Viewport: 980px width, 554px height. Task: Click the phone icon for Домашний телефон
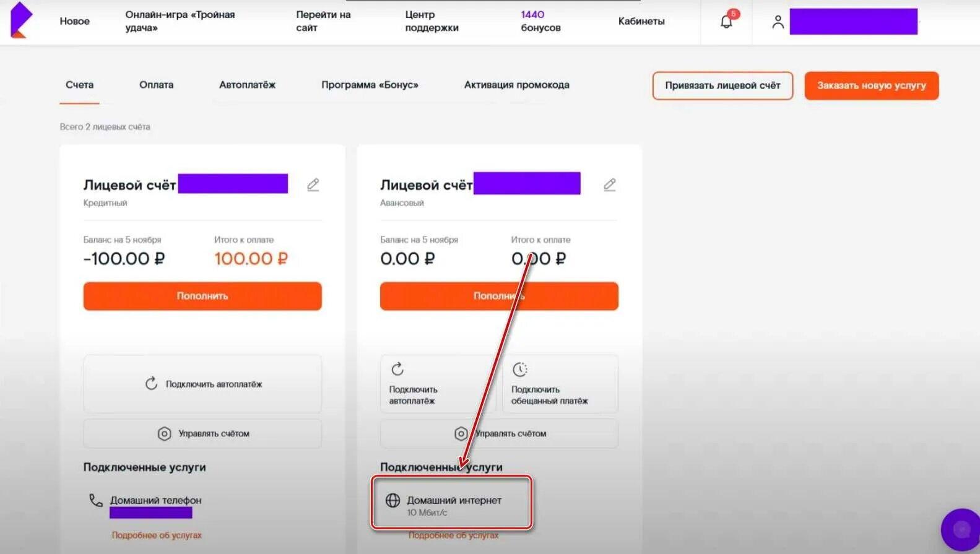coord(96,500)
